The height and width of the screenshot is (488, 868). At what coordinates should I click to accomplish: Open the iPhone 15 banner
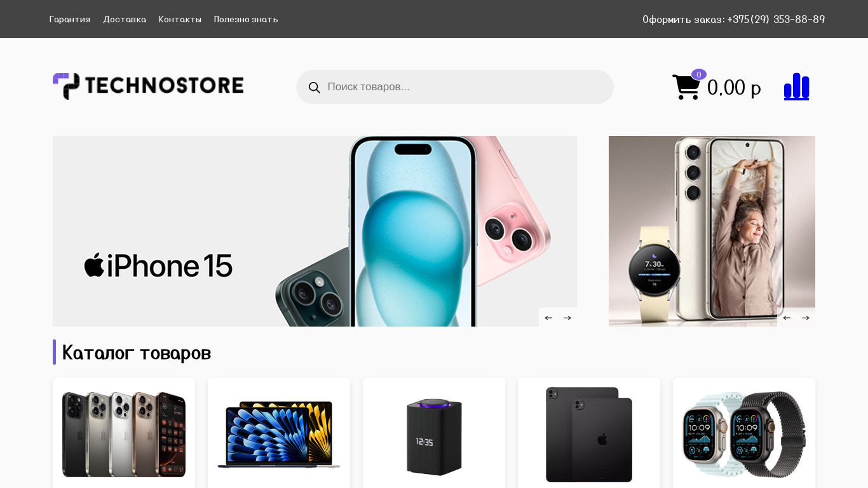coord(315,231)
